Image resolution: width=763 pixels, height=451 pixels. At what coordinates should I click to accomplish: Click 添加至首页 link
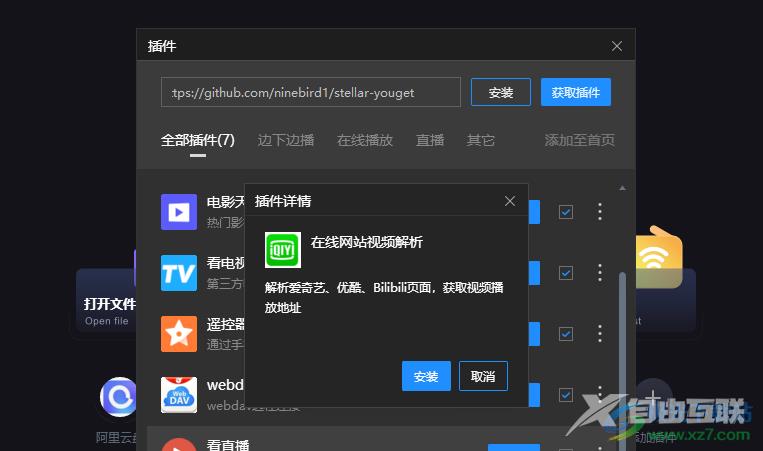580,140
